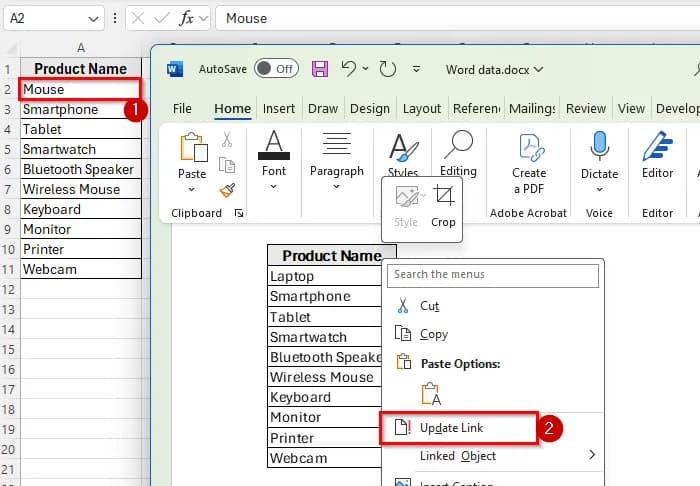
Task: Switch to the Home tab
Action: 233,108
